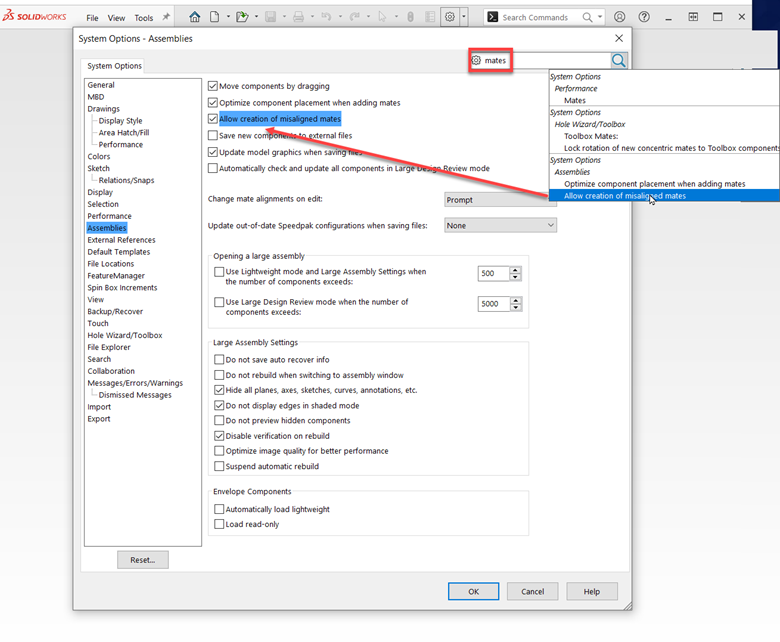Click the Rebuild traffic light icon
The width and height of the screenshot is (780, 642).
(x=410, y=17)
